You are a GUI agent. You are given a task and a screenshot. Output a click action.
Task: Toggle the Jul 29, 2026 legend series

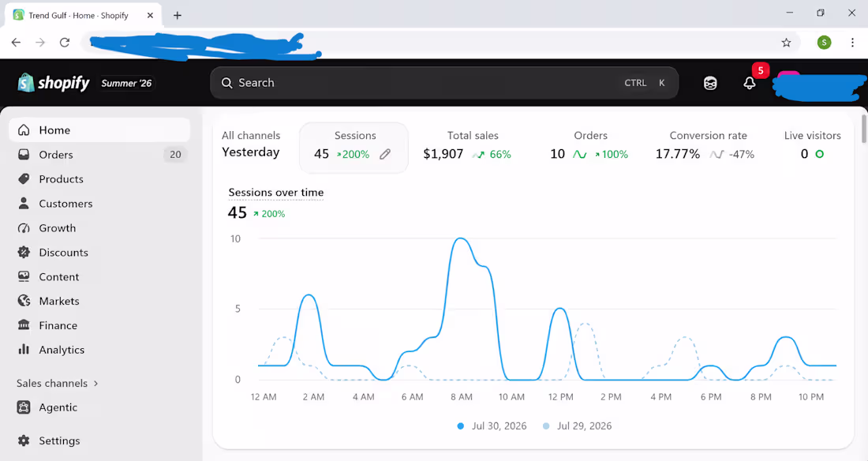point(578,426)
